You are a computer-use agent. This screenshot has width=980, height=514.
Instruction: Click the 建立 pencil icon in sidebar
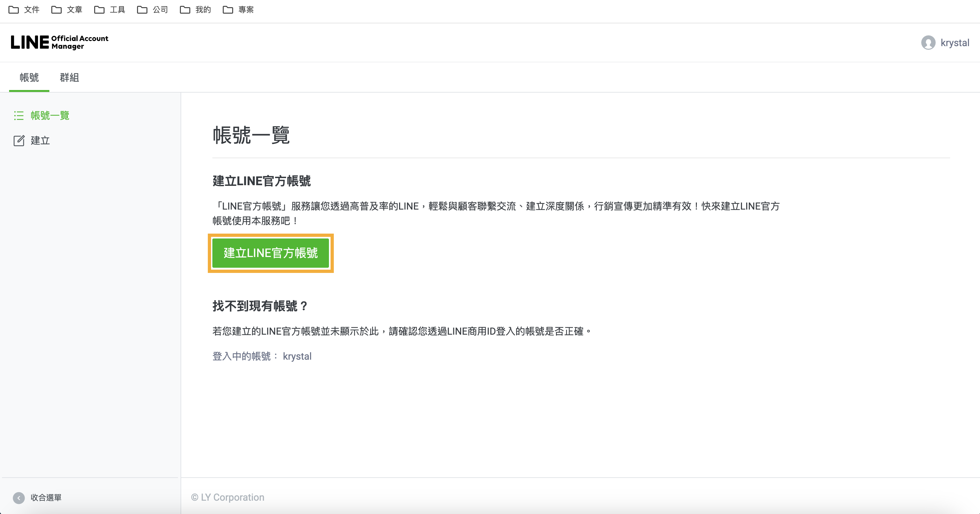[19, 140]
